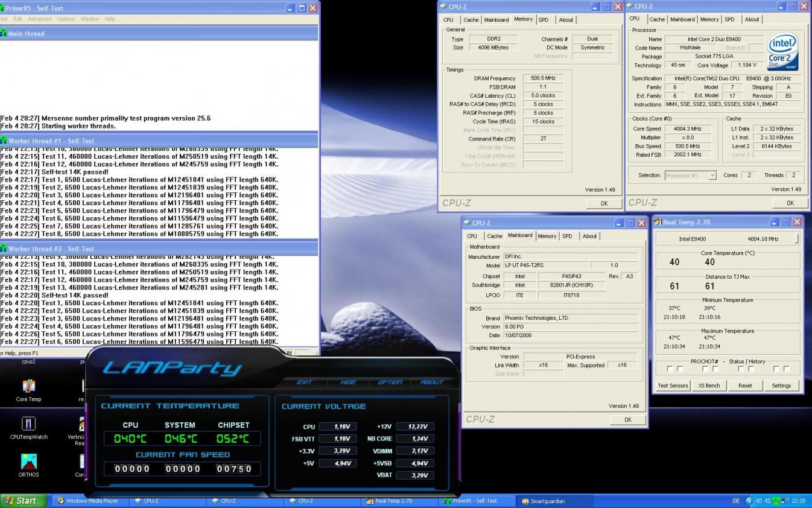Click Test Sensors in Real Temp
The image size is (812, 508).
673,386
